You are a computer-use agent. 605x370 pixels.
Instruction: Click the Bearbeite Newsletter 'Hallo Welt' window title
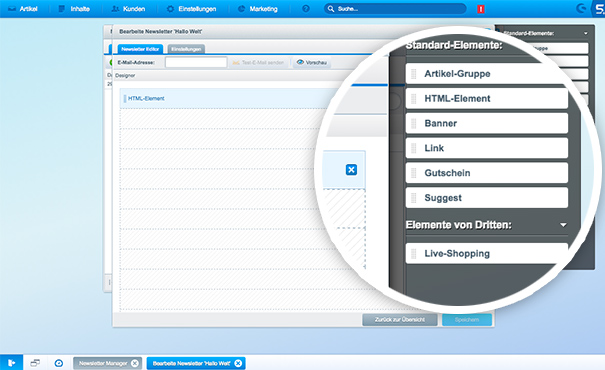click(x=161, y=32)
